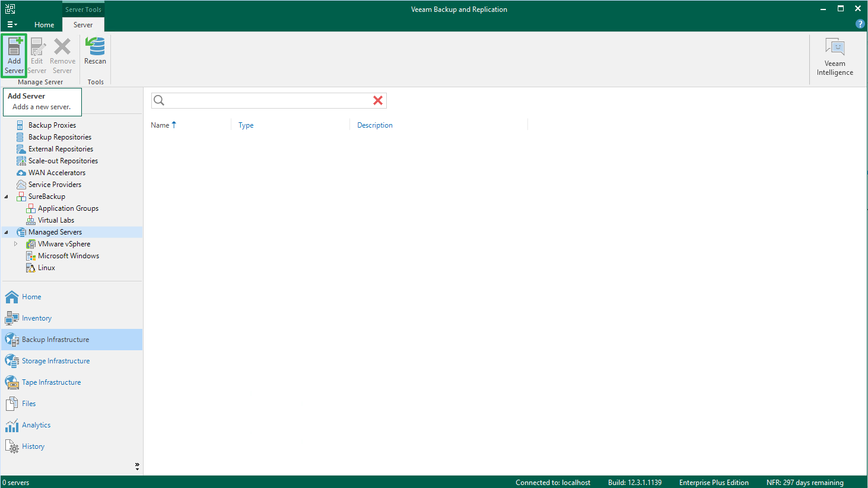Select Backup Repositories tree node
This screenshot has width=868, height=488.
60,137
